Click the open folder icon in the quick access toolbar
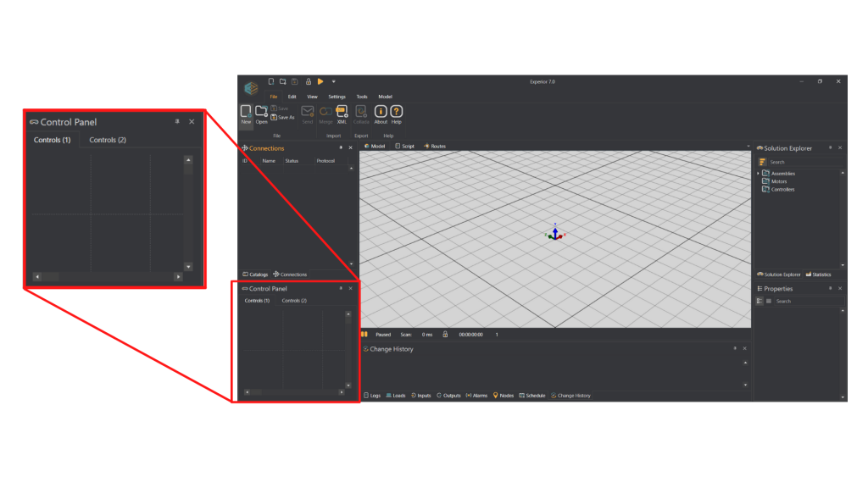The image size is (868, 488). [x=283, y=81]
